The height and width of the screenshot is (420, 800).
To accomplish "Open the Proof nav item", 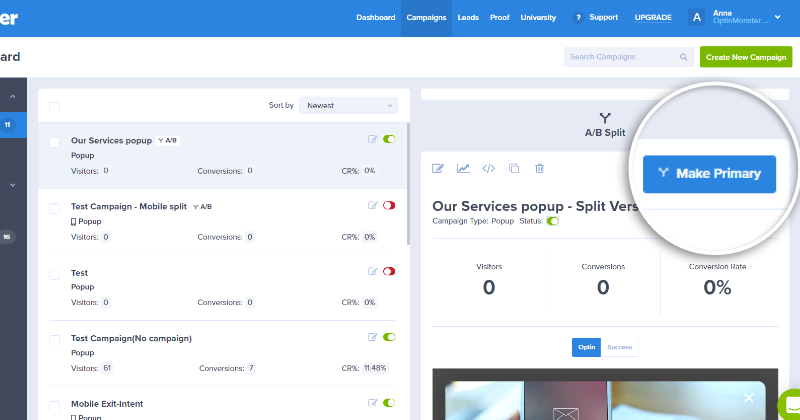I will 499,17.
